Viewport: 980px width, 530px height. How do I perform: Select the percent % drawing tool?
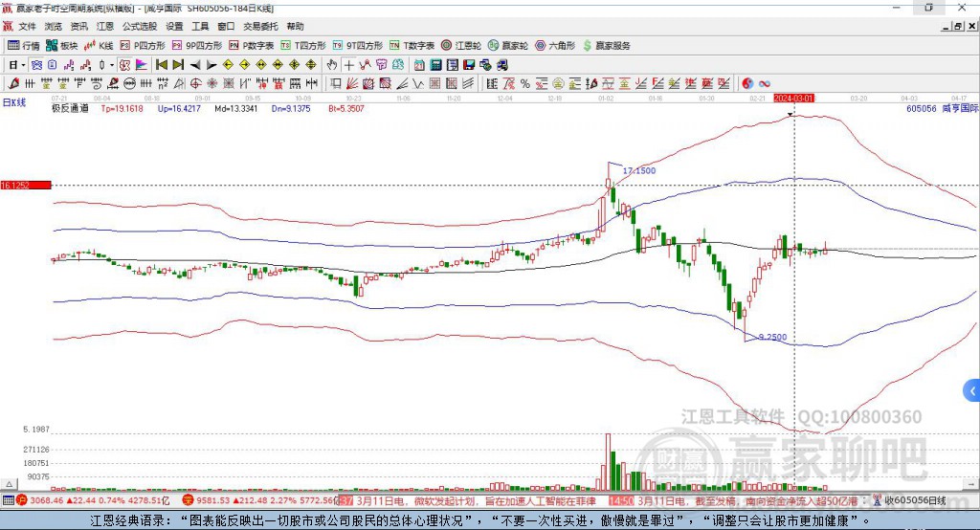(x=525, y=83)
